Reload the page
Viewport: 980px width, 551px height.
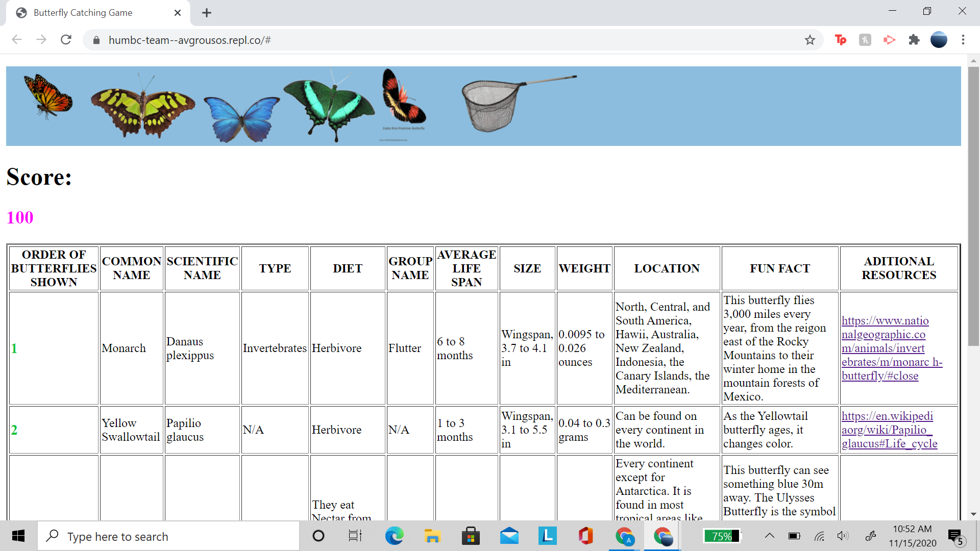66,40
